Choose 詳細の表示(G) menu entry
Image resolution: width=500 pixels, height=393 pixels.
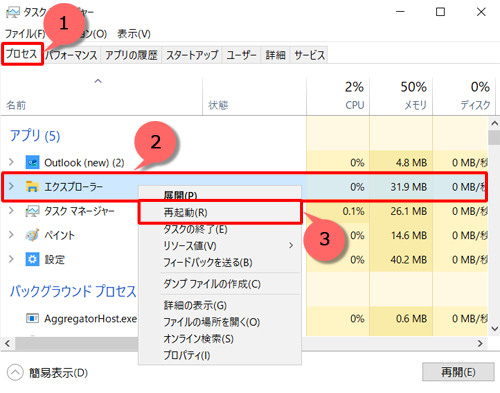[220, 305]
